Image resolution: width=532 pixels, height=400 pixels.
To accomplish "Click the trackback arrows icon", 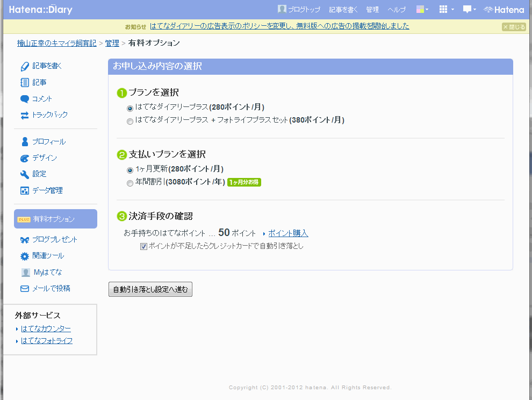I will (x=24, y=115).
